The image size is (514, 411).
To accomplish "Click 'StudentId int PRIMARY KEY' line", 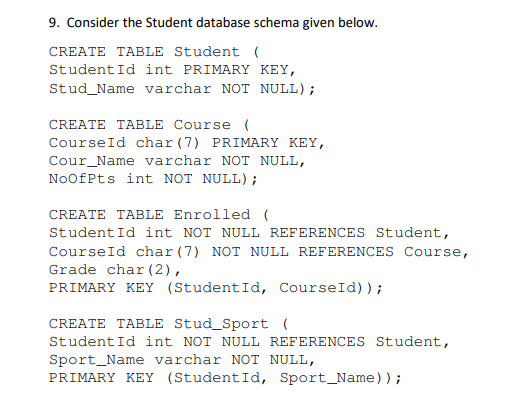I will (172, 70).
